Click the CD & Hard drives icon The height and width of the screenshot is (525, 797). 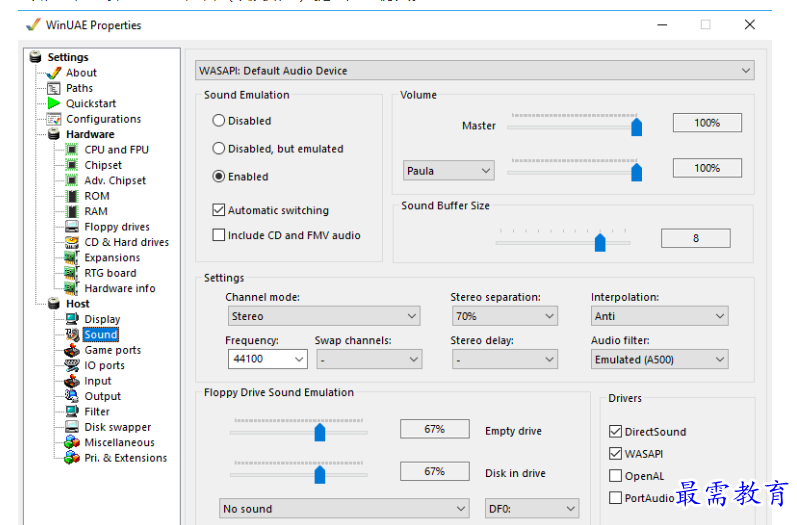(x=72, y=242)
